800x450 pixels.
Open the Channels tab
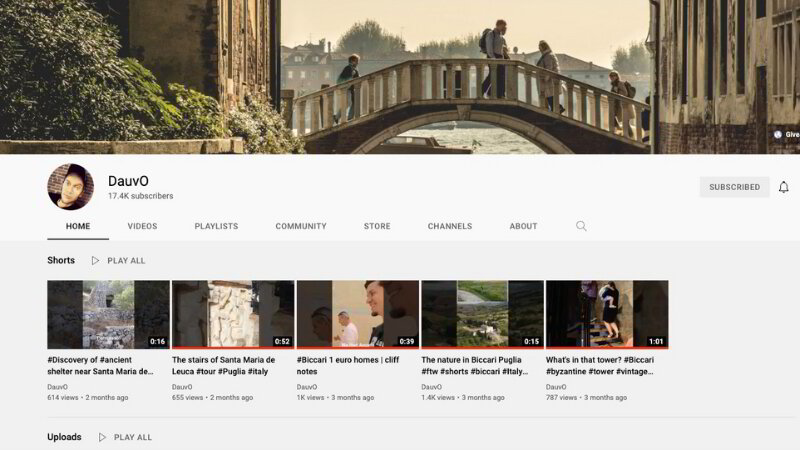[449, 226]
